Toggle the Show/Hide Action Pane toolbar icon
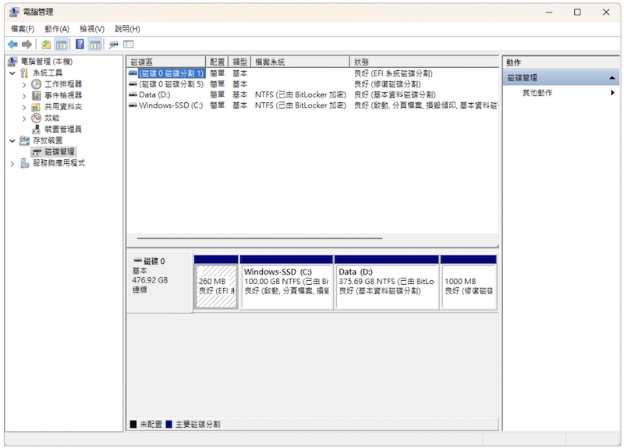This screenshot has width=624, height=448. pos(96,45)
